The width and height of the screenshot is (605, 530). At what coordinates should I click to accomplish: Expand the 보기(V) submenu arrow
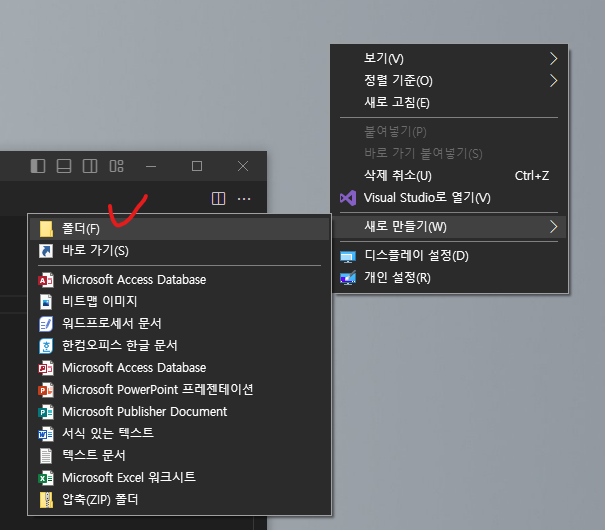(554, 59)
